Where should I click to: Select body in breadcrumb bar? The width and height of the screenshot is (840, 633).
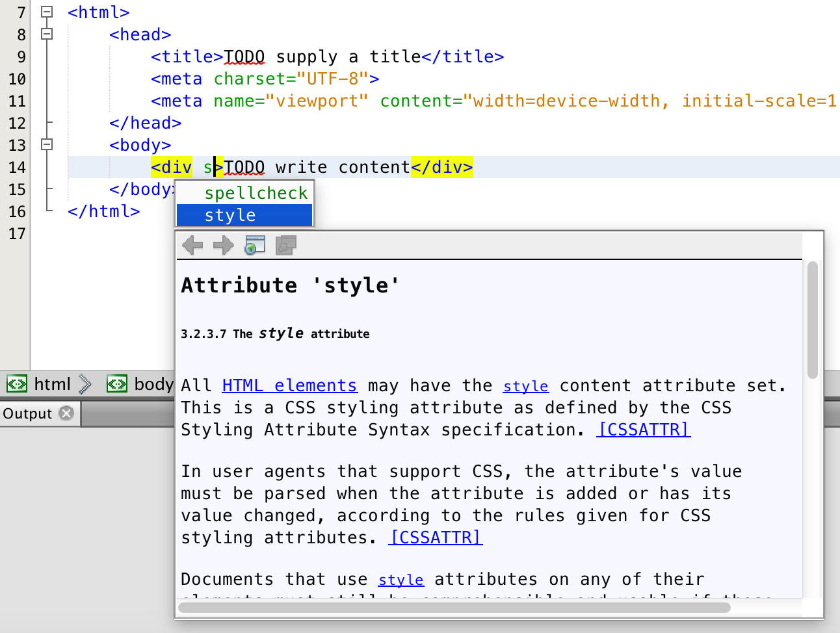pos(153,384)
